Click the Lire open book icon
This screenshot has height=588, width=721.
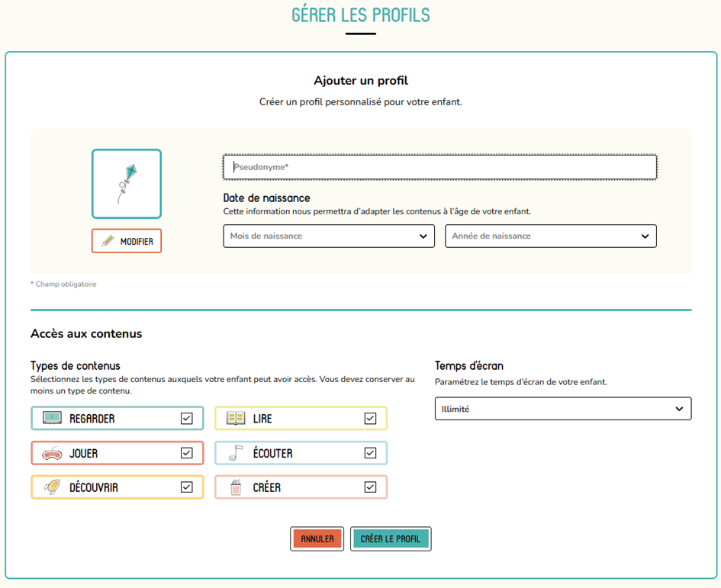(236, 419)
